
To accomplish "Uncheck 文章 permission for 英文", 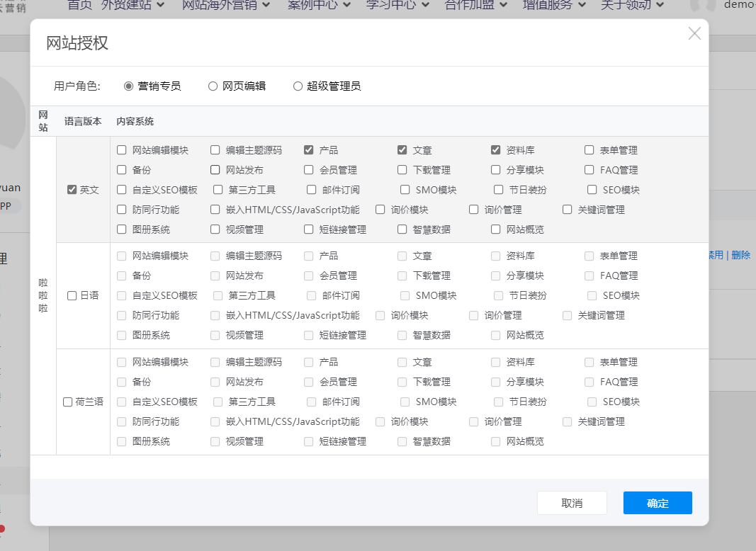I will pyautogui.click(x=402, y=150).
